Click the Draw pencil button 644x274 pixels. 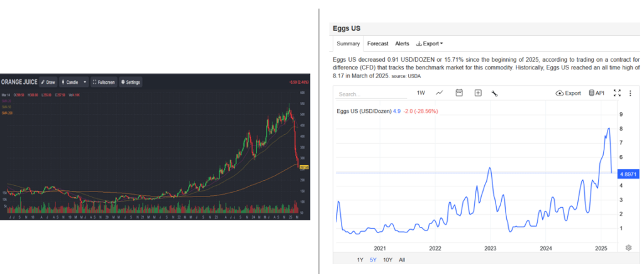point(48,82)
